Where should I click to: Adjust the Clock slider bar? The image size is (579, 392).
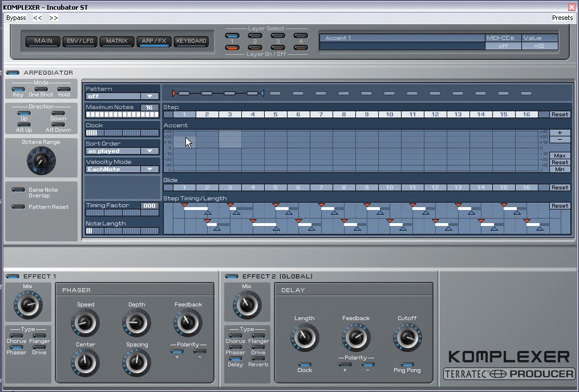pyautogui.click(x=122, y=132)
